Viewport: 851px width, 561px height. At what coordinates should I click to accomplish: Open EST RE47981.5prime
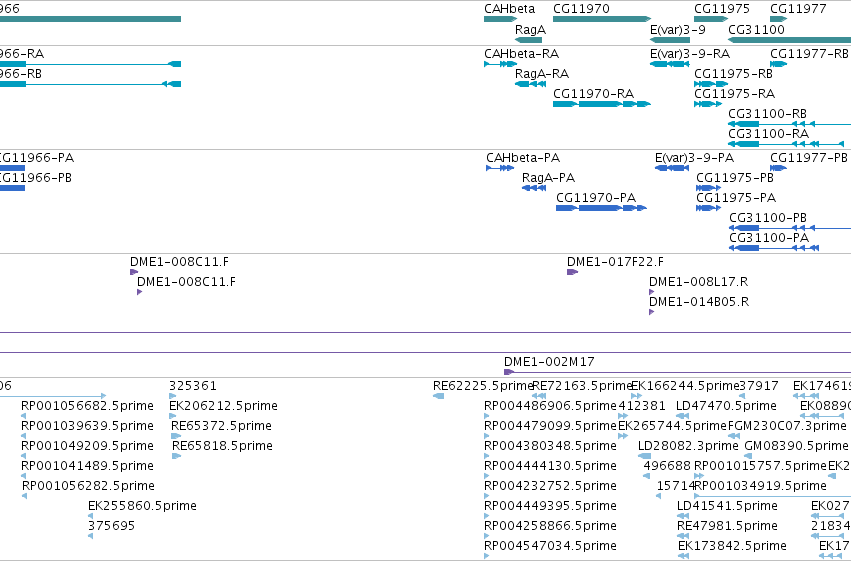point(683,536)
